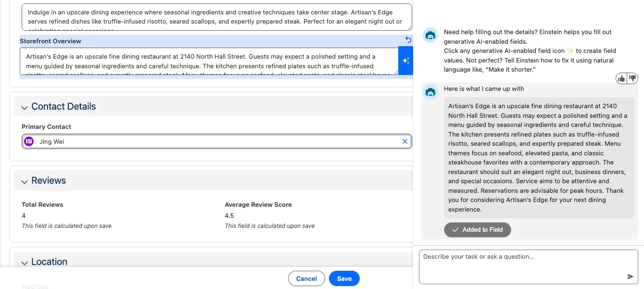Give the Einstein response a thumbs up

click(622, 78)
